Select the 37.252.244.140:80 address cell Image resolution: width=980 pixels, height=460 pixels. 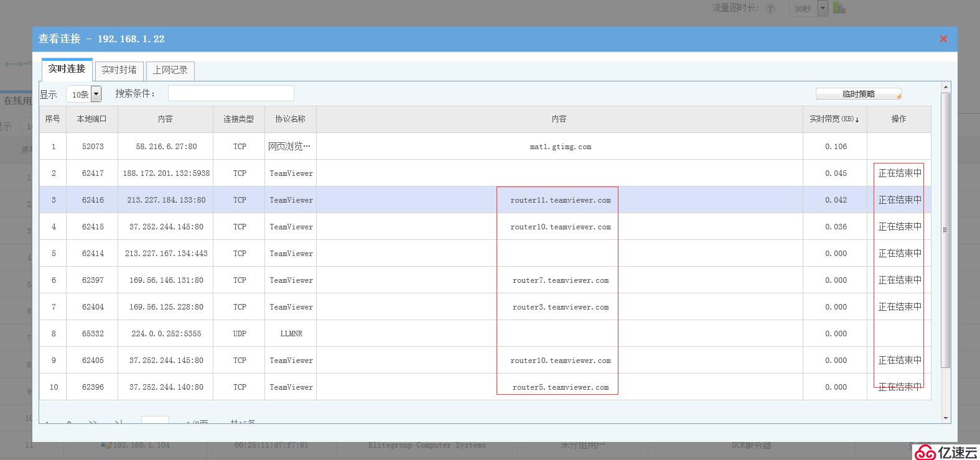166,387
